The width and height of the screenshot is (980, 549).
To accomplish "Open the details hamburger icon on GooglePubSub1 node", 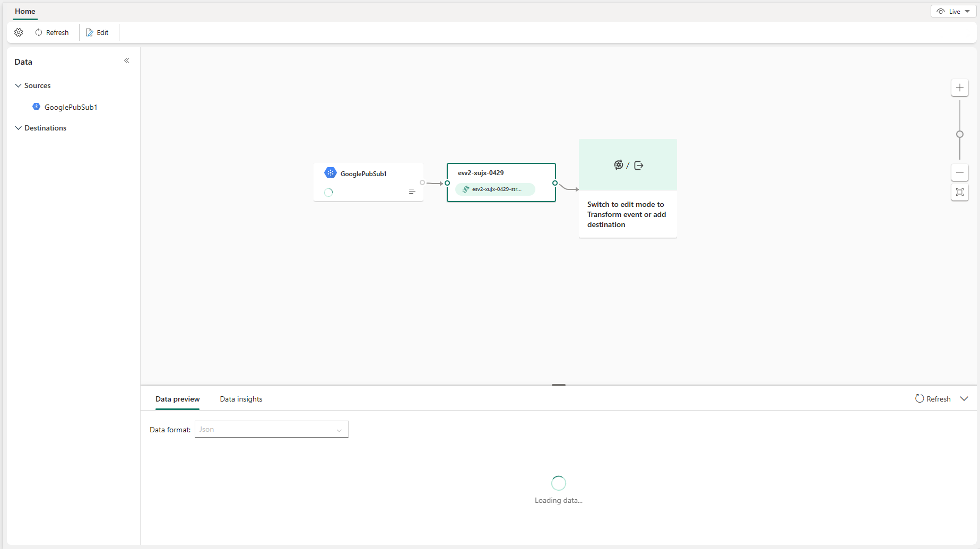I will tap(412, 191).
